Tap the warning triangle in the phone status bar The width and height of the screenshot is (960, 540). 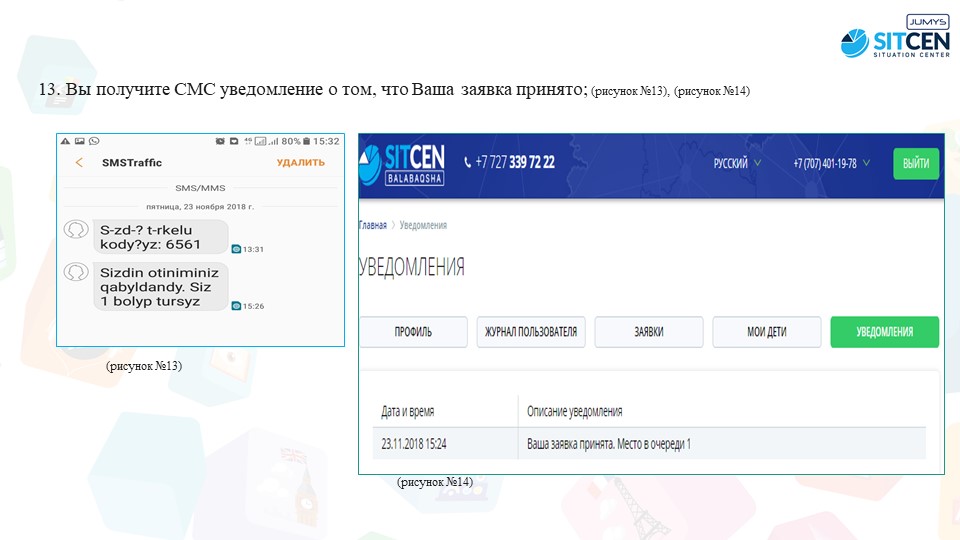coord(65,141)
